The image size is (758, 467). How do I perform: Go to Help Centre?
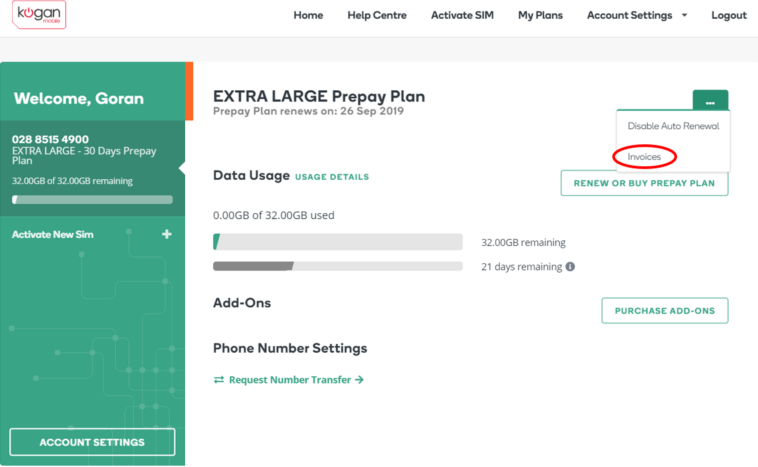click(x=377, y=15)
